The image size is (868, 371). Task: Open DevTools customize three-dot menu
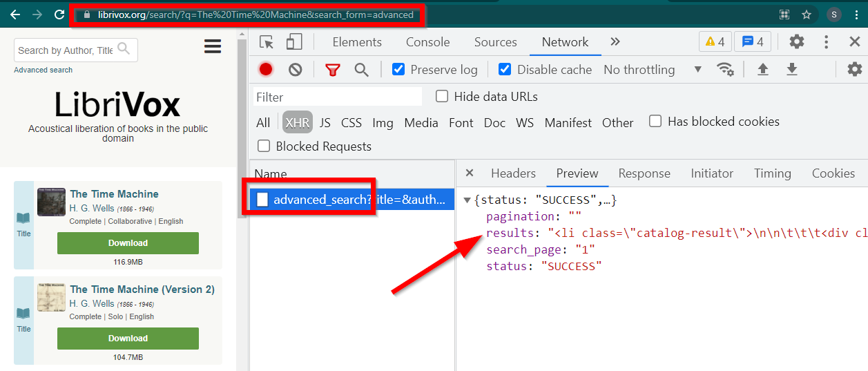point(826,42)
